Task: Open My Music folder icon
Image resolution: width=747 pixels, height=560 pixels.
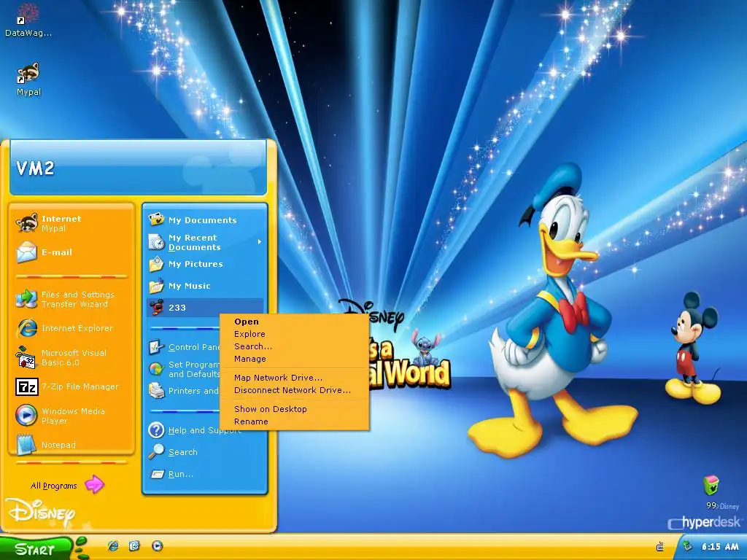Action: (156, 286)
